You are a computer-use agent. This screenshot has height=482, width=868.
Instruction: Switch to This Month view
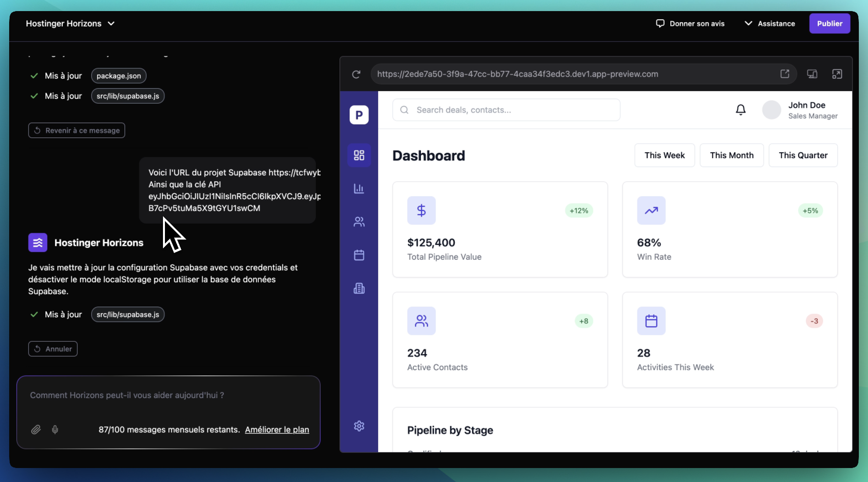click(732, 155)
